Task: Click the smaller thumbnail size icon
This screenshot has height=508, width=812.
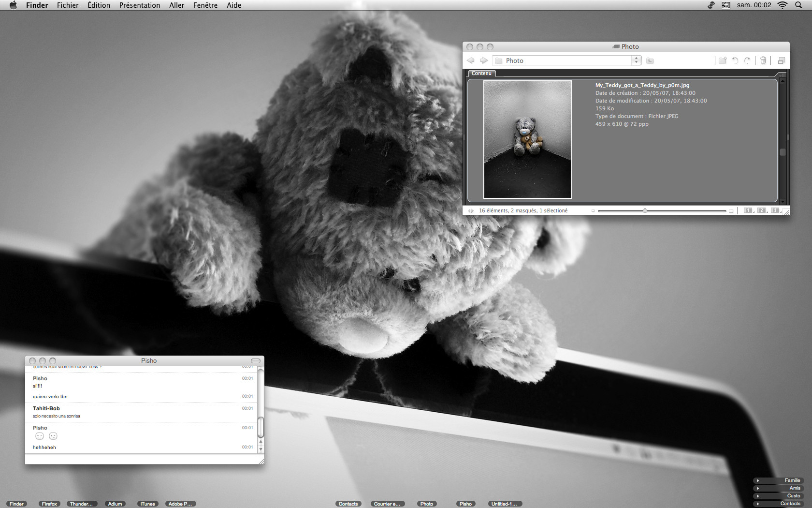Action: 593,211
